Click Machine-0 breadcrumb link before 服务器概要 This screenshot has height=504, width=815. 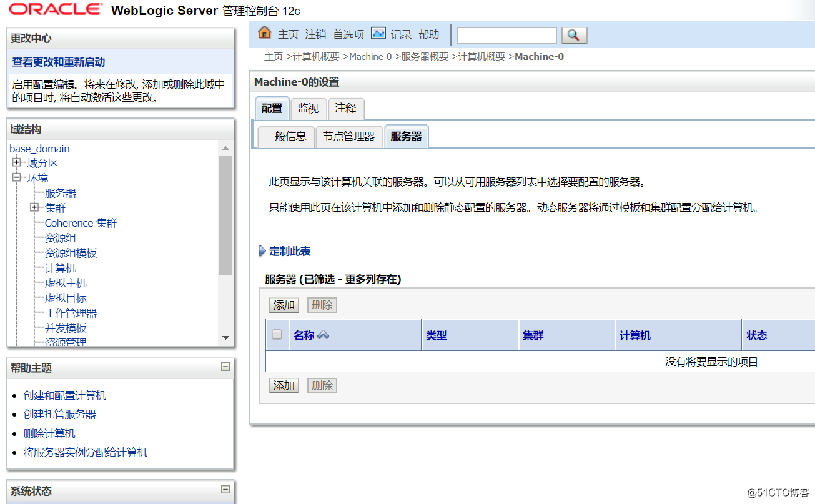click(x=370, y=57)
